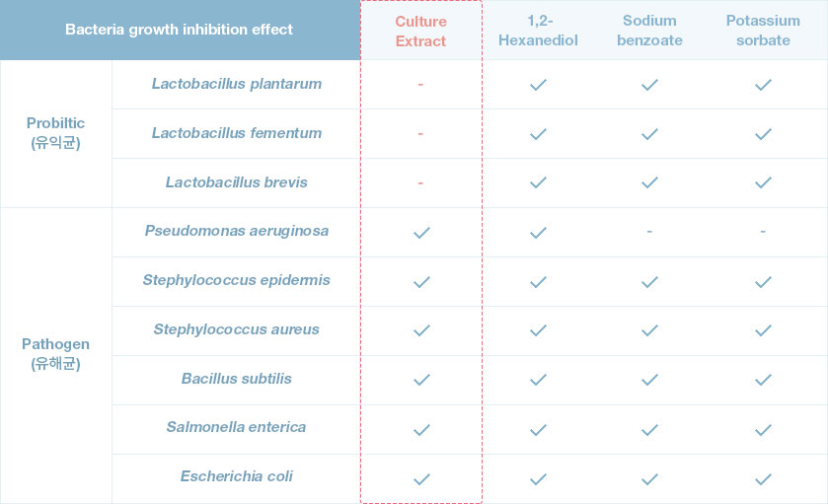This screenshot has width=828, height=504.
Task: Click the Culture Extract dash for Lactobacillus plantarum
Action: coord(420,85)
